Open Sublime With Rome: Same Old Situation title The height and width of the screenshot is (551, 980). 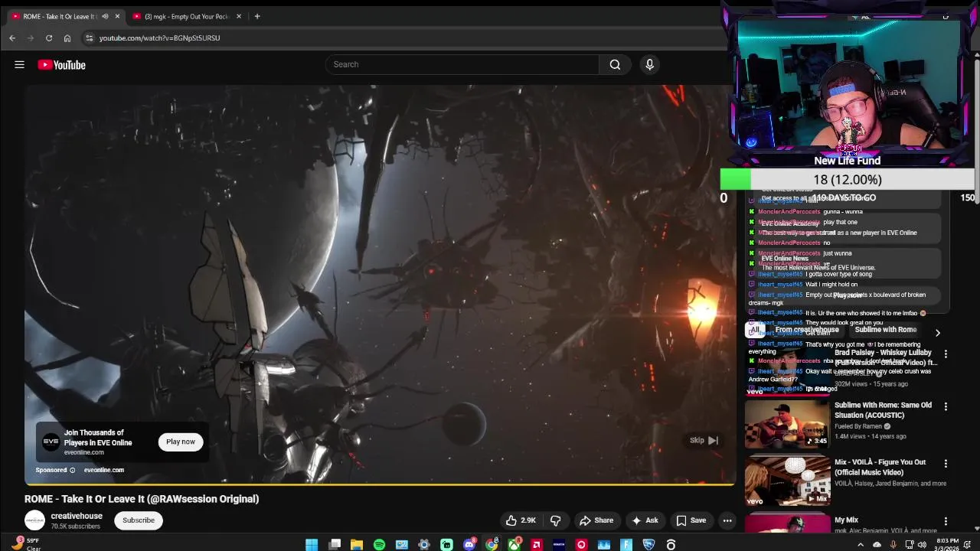883,410
